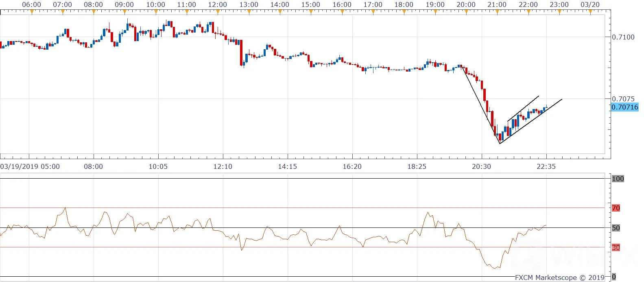644x282 pixels.
Task: Select the RSI 70 overbought level label
Action: coord(616,208)
